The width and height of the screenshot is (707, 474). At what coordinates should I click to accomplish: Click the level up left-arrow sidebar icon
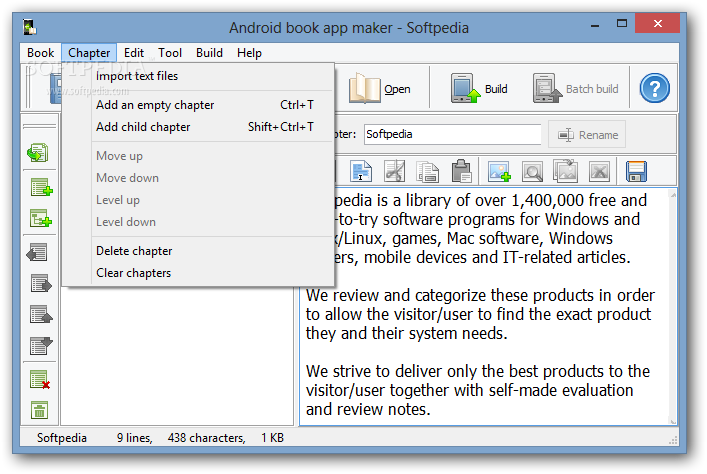coord(37,253)
